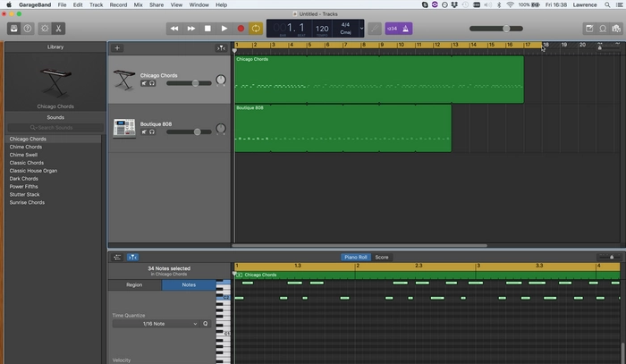
Task: Open the Note Pad button
Action: 589,29
